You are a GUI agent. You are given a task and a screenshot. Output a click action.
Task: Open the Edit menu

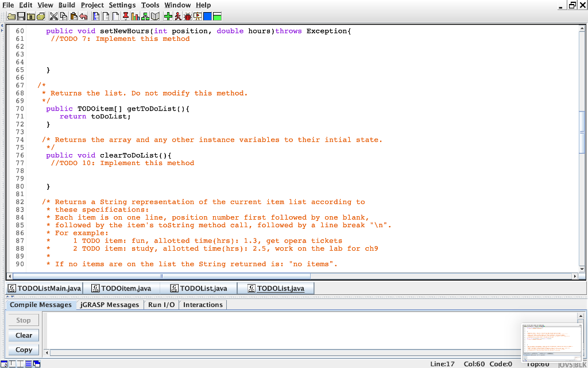[26, 5]
